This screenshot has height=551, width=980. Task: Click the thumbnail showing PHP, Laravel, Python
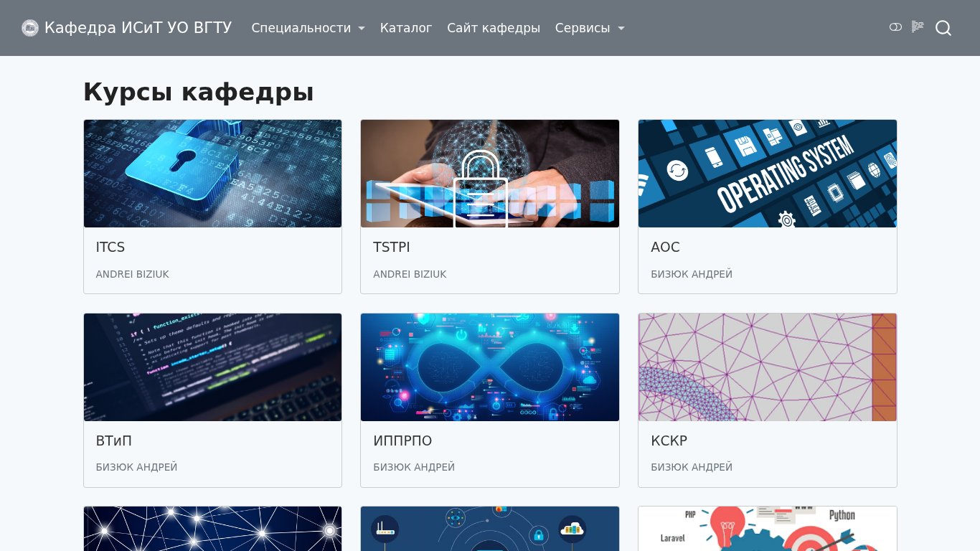(x=768, y=529)
